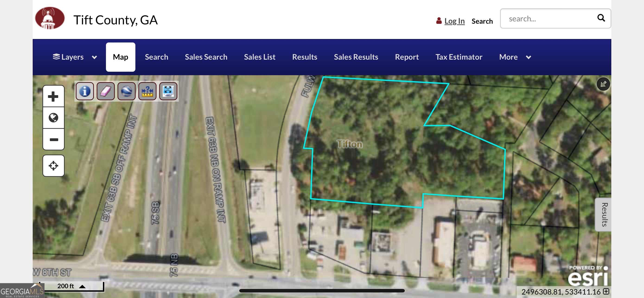Image resolution: width=644 pixels, height=298 pixels.
Task: Select the measure ruler tool
Action: pyautogui.click(x=147, y=91)
